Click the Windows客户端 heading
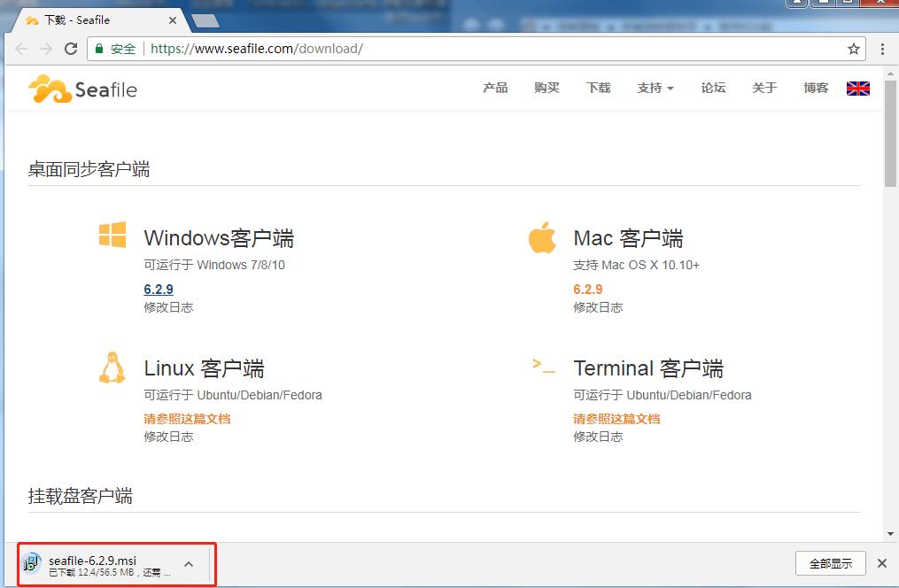899x588 pixels. [219, 238]
